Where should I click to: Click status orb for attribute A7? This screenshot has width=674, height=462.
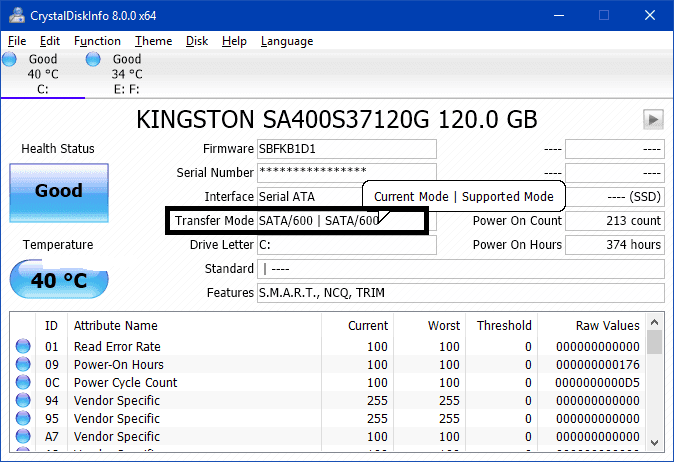point(23,437)
